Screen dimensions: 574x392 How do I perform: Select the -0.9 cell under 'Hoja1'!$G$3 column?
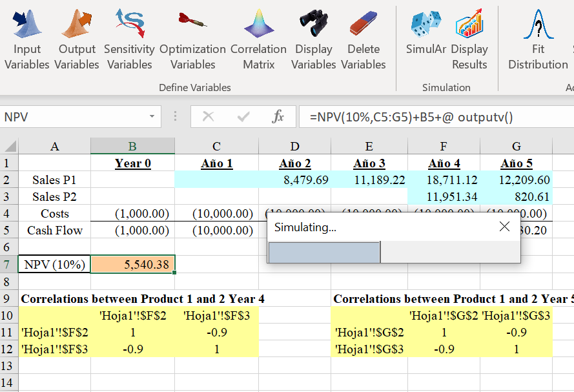pyautogui.click(x=516, y=332)
